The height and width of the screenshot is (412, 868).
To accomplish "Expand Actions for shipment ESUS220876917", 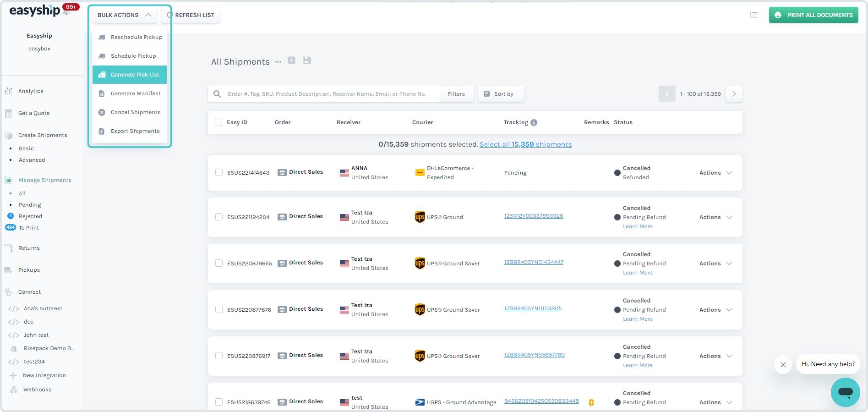I will point(715,356).
